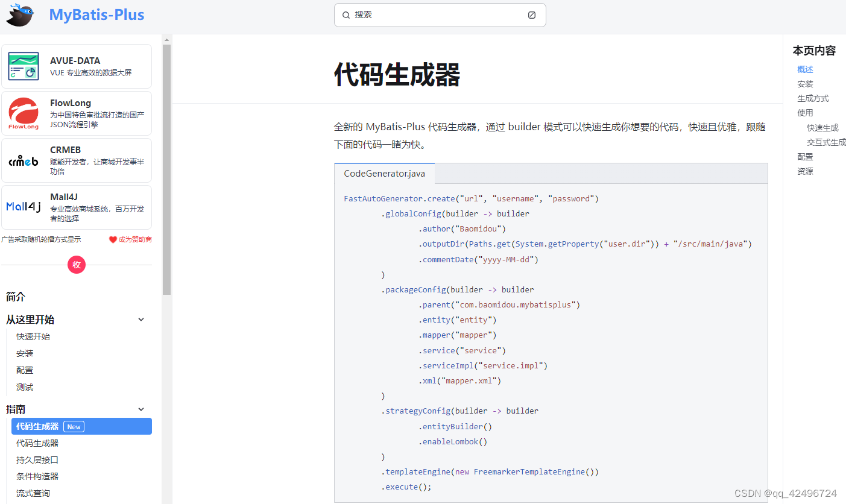Switch to the CodeGenerator.java tab

tap(384, 173)
